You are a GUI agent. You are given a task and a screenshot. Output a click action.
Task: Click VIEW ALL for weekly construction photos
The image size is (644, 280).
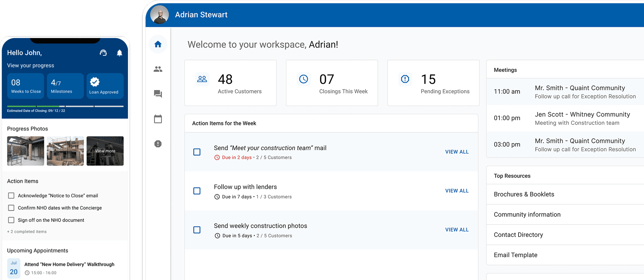pos(457,230)
